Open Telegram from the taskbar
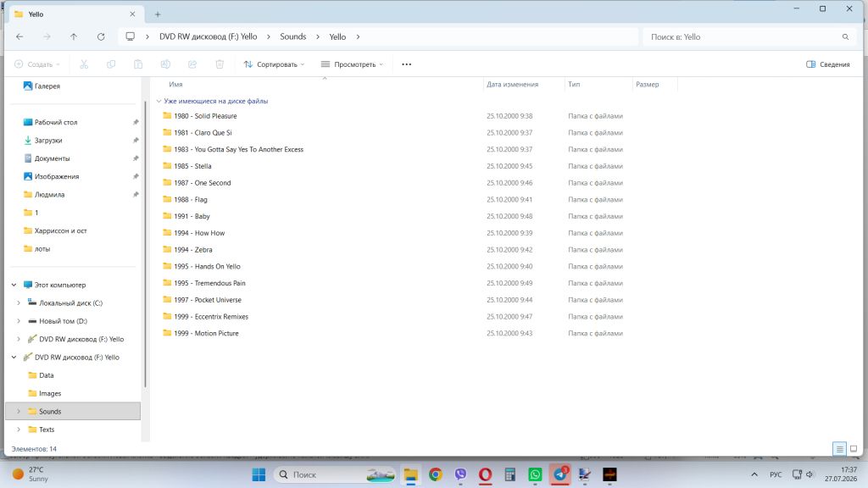 point(560,474)
